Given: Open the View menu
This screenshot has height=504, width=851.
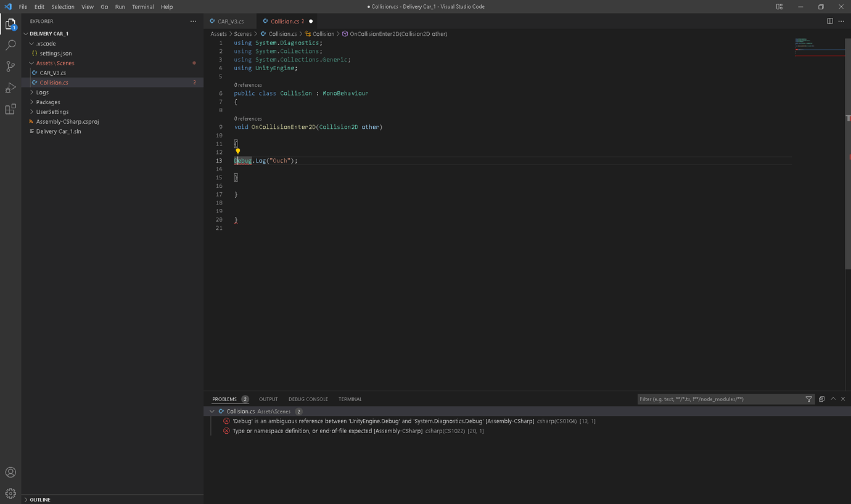Looking at the screenshot, I should 88,7.
